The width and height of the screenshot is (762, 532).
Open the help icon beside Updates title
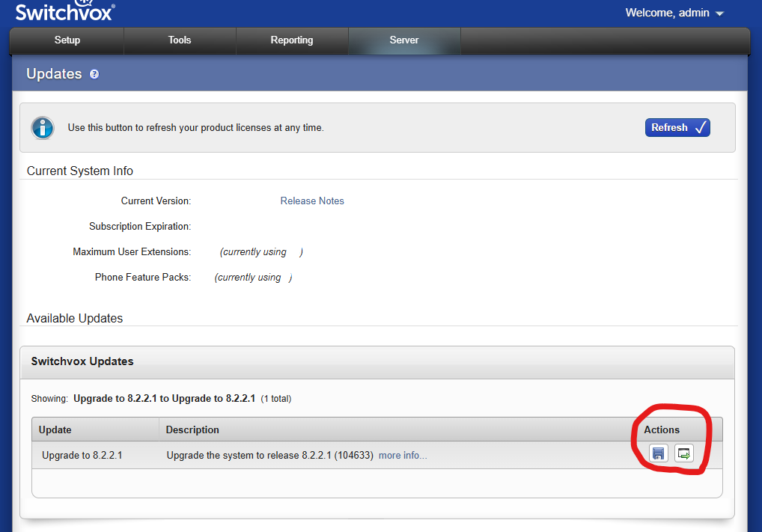coord(94,74)
